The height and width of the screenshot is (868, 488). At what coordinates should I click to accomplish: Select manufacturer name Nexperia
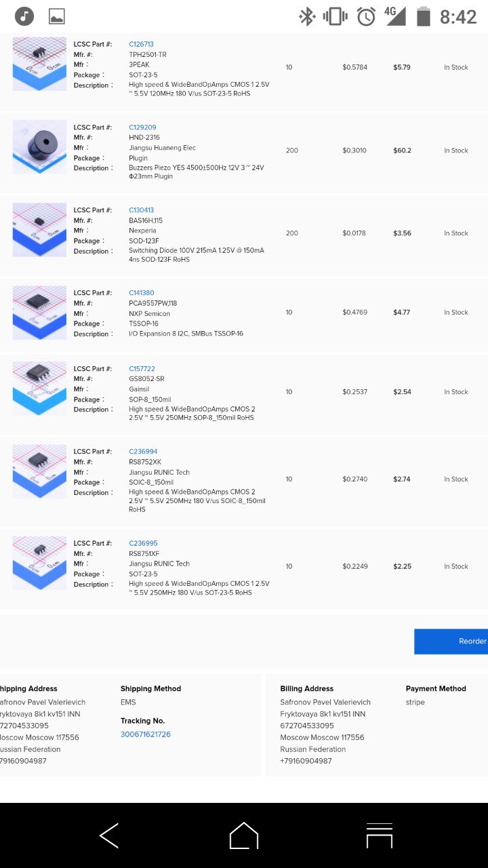click(x=142, y=231)
